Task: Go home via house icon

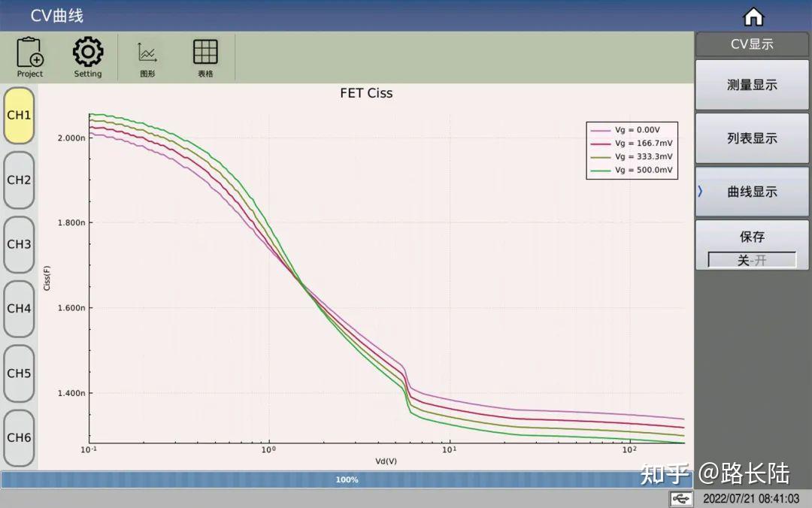Action: click(753, 17)
